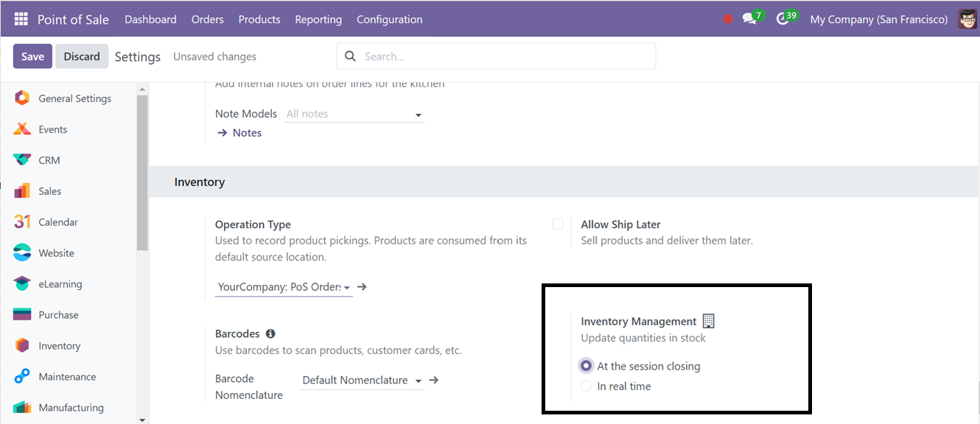Click the General Settings icon in sidebar
980x424 pixels.
coord(22,98)
